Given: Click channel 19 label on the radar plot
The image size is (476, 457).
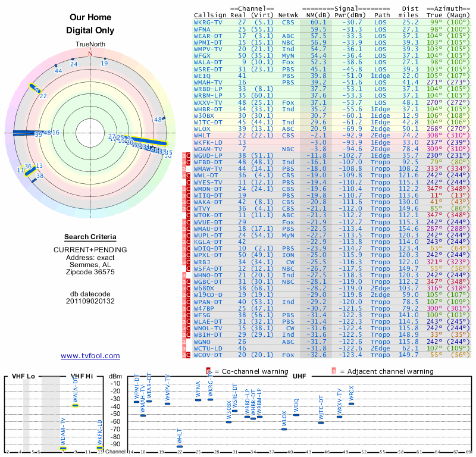Looking at the screenshot, I should point(105,63).
